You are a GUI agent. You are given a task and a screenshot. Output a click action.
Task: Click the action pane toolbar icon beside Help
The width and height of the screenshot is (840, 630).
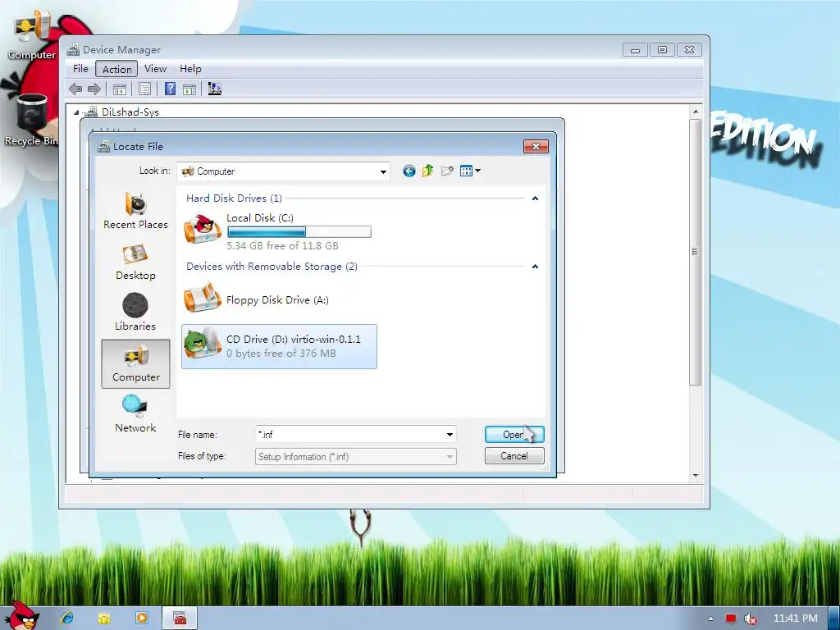(189, 89)
